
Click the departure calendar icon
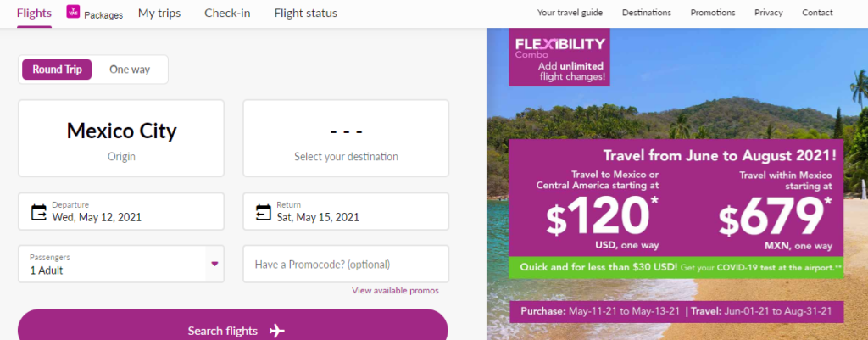39,212
